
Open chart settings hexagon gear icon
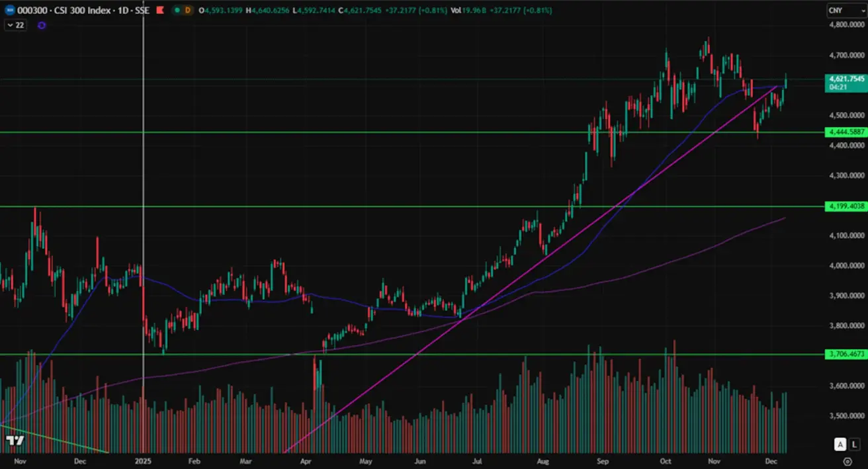click(847, 460)
